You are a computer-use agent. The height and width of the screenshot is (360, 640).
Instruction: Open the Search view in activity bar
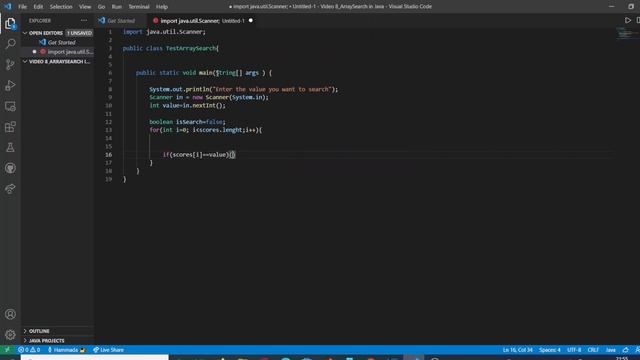point(10,44)
